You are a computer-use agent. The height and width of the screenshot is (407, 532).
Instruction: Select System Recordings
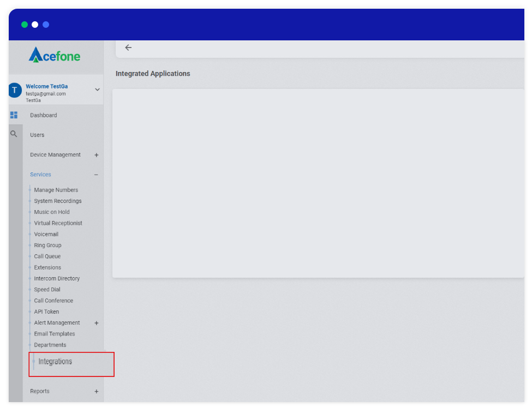pos(57,201)
